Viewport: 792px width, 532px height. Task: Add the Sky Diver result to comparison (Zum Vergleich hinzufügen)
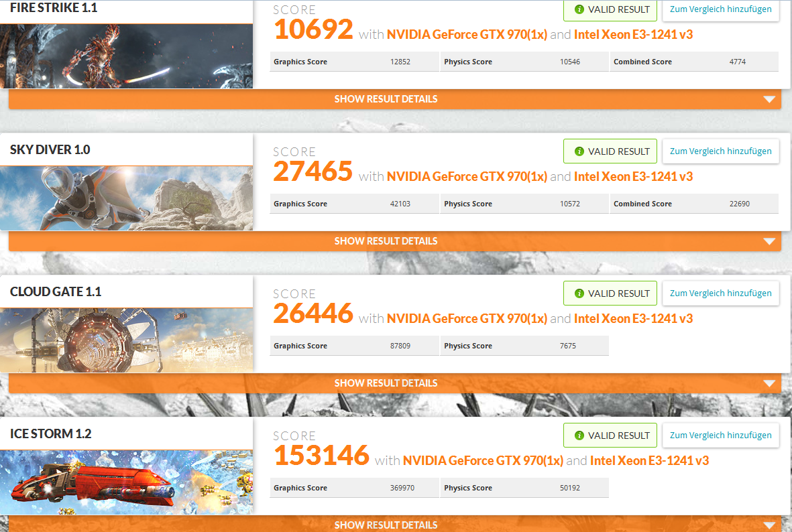coord(720,151)
